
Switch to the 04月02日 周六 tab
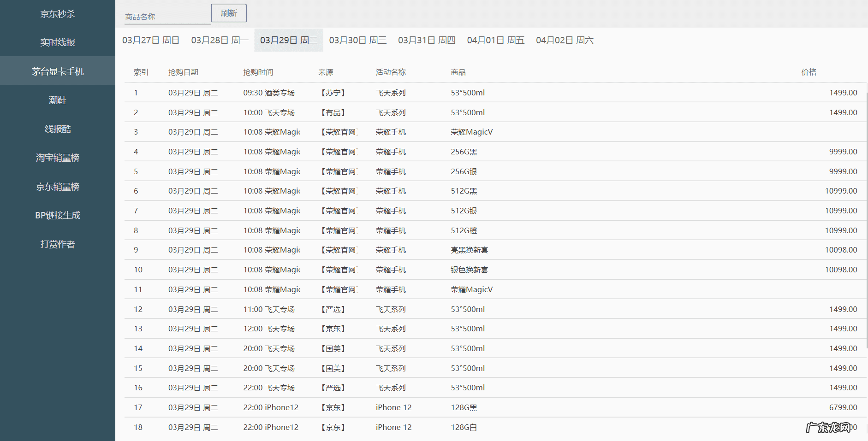pyautogui.click(x=565, y=41)
